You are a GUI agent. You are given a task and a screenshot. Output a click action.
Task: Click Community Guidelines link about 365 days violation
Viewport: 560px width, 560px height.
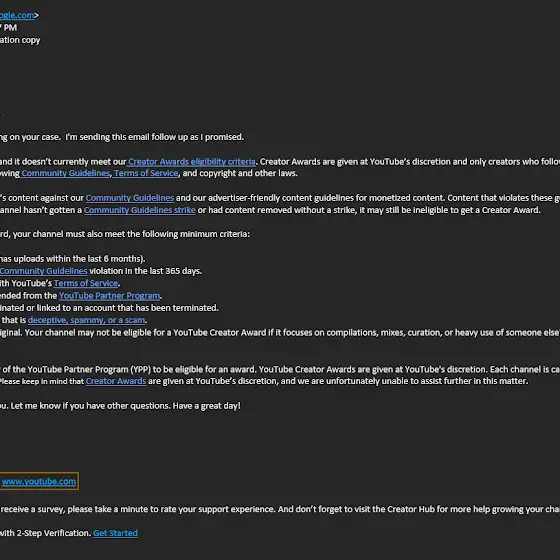click(x=44, y=271)
